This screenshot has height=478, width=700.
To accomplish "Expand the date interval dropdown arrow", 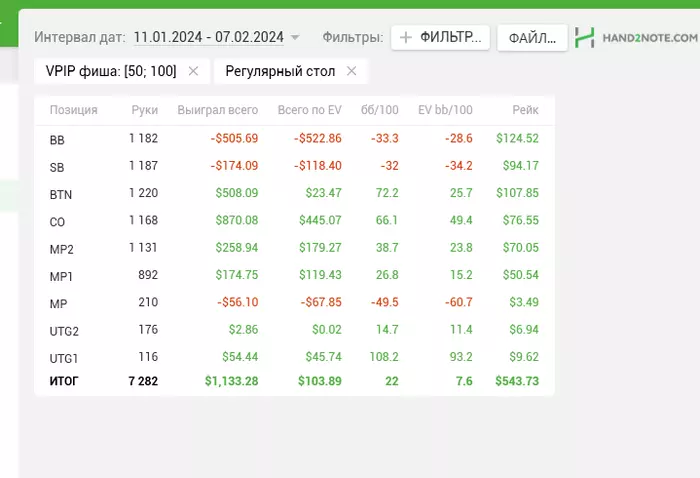I will [x=295, y=37].
